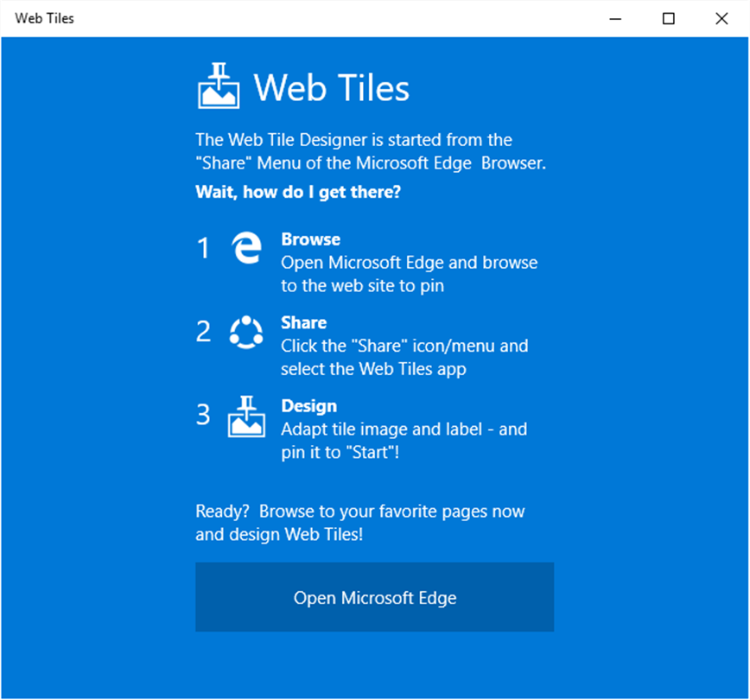Click the Web Tiles pin logo icon
The height and width of the screenshot is (700, 750).
(219, 86)
